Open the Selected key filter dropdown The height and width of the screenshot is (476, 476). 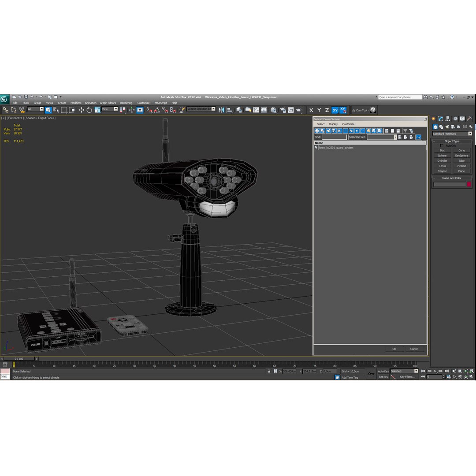coord(404,371)
